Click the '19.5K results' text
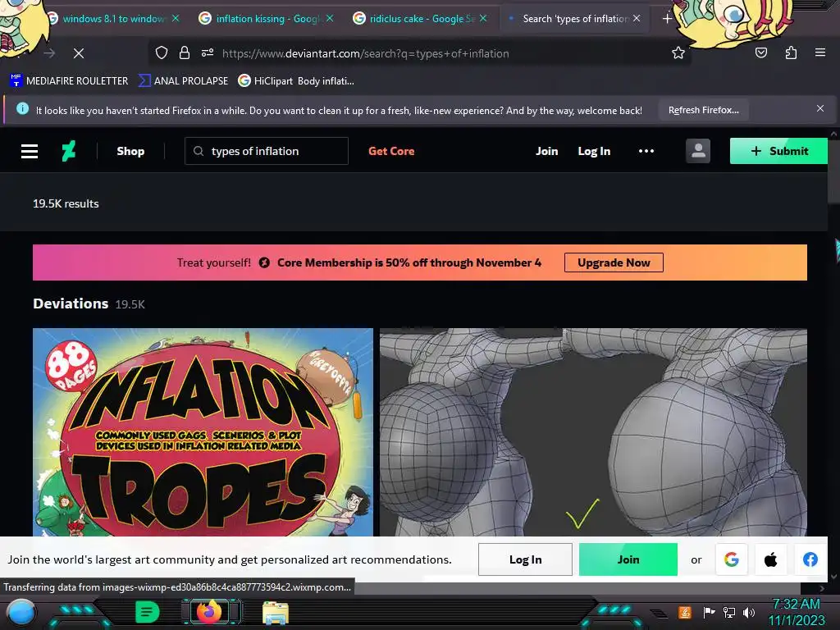This screenshot has width=840, height=630. [x=66, y=203]
